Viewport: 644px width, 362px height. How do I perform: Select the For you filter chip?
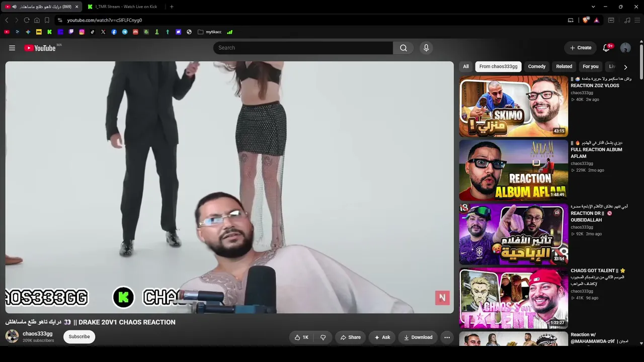[591, 66]
